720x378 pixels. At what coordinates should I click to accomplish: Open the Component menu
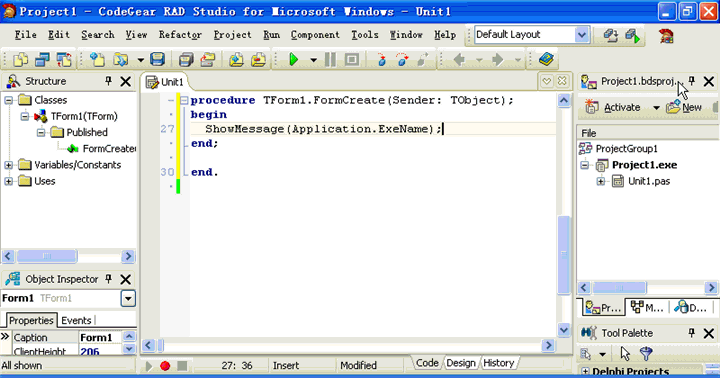(315, 35)
